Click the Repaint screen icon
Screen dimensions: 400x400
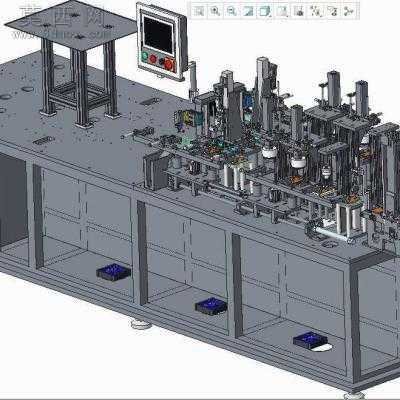(x=248, y=11)
